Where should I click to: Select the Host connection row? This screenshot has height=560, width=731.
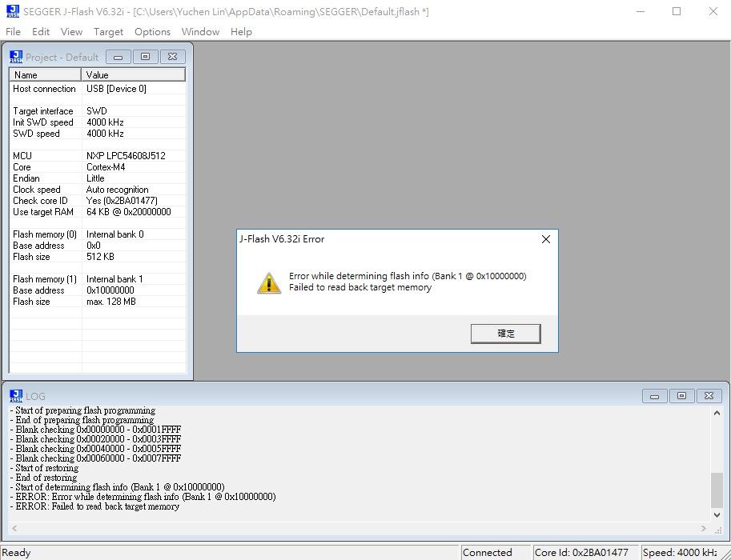98,89
